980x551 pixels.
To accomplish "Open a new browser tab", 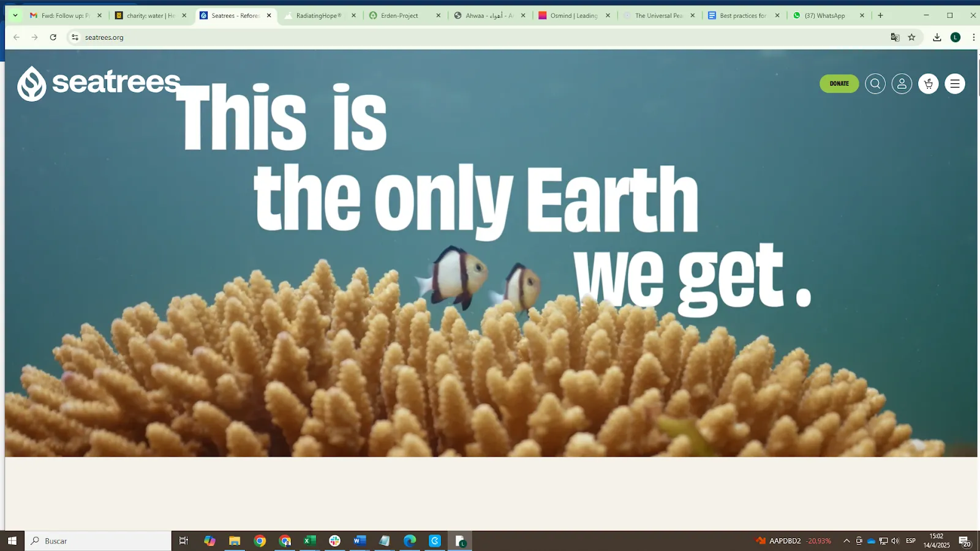I will click(x=880, y=15).
